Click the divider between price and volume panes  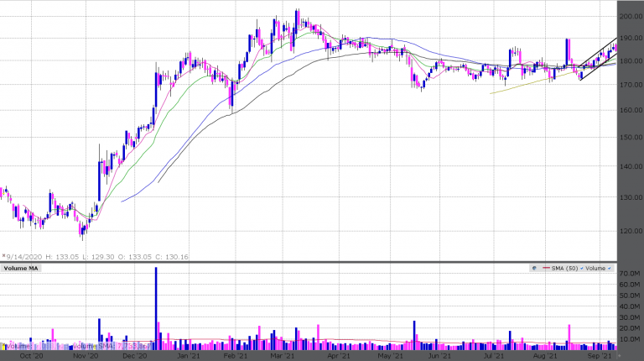322,262
